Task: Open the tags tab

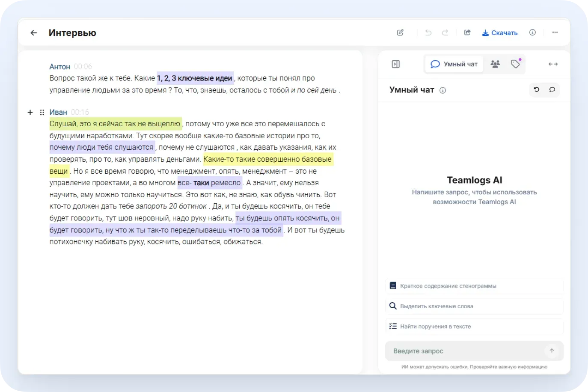Action: click(x=516, y=64)
